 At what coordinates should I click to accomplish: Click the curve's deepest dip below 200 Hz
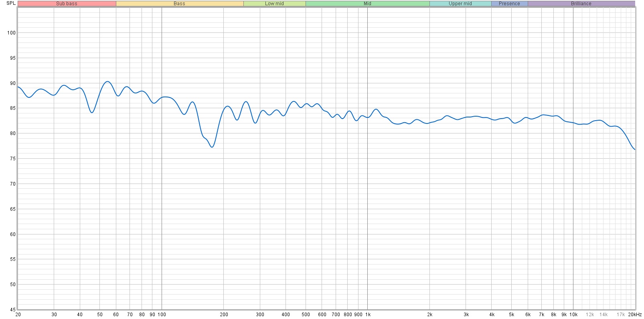click(212, 147)
